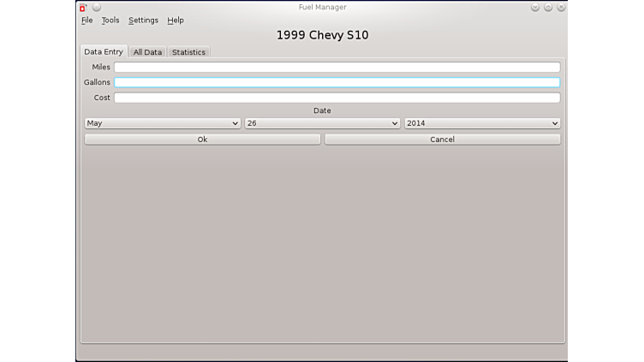Click into the Gallons text field
This screenshot has height=362, width=644.
(337, 82)
